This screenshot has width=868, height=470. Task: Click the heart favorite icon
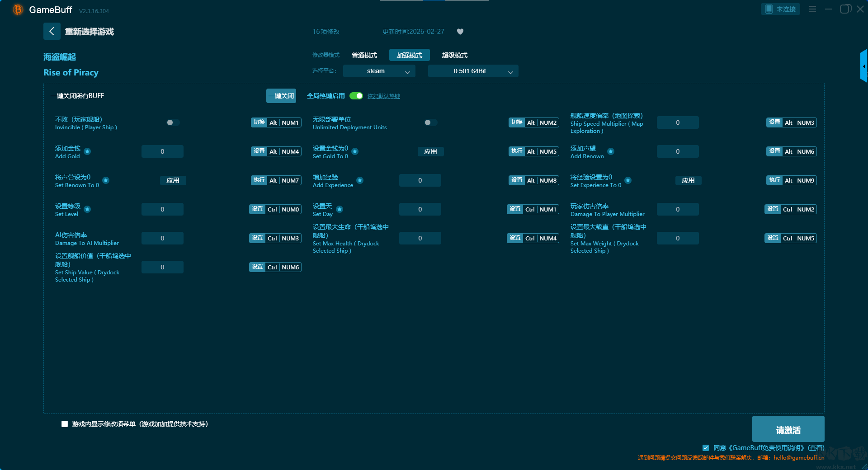[460, 32]
